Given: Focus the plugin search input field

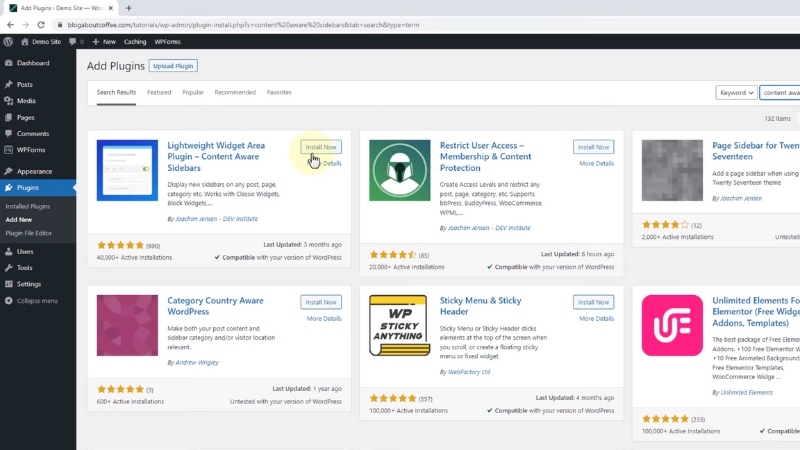Looking at the screenshot, I should pos(780,93).
